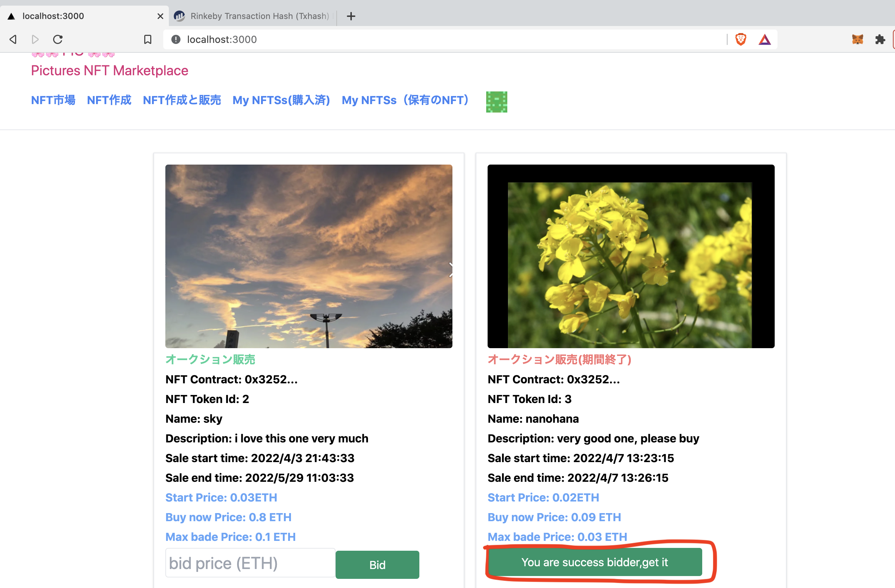Open the extensions puzzle-piece menu
The height and width of the screenshot is (588, 895).
pyautogui.click(x=880, y=39)
